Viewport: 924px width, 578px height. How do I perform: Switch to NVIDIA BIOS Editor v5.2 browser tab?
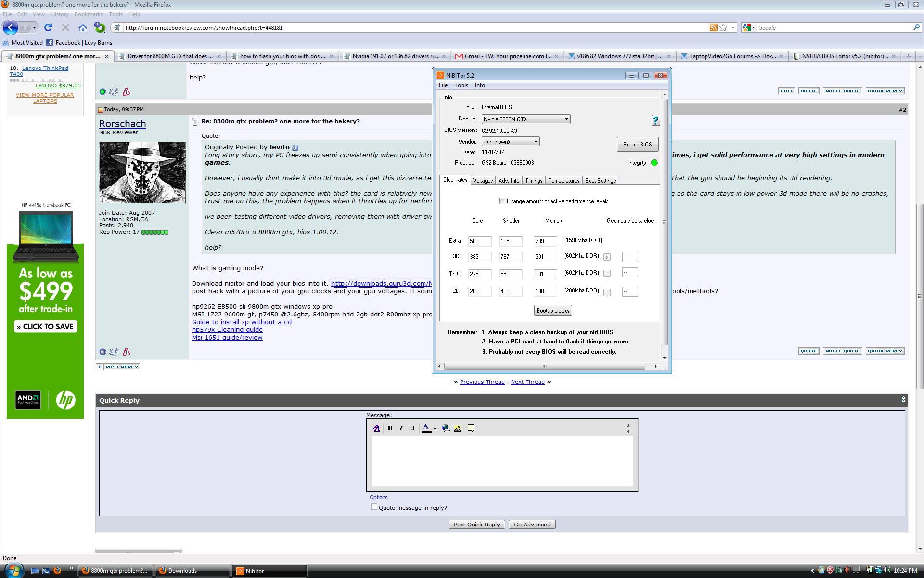(x=845, y=56)
